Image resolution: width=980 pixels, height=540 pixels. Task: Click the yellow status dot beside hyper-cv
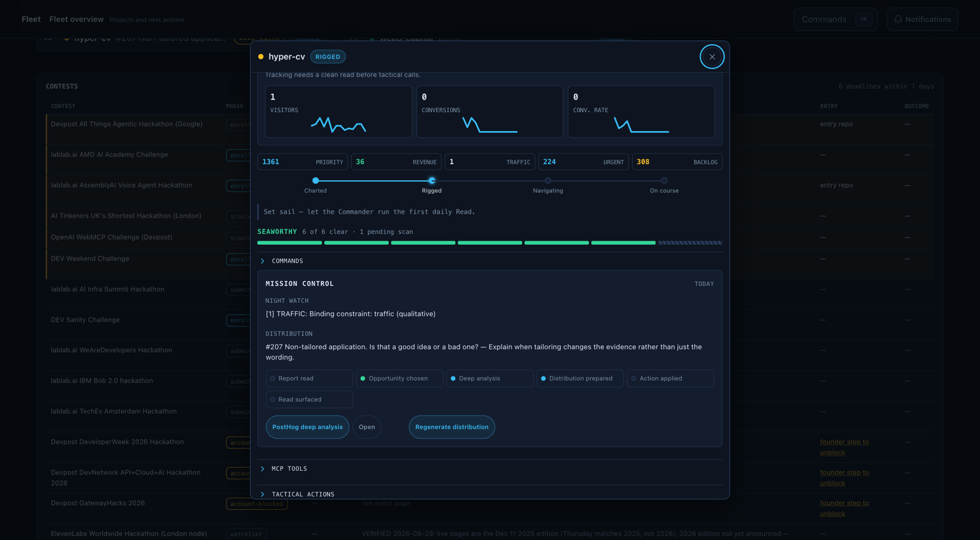261,57
